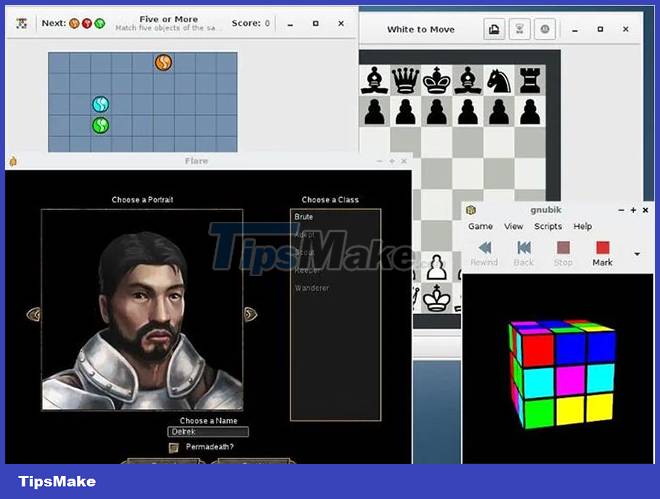Click the Stop button in gnubik toolbar
The height and width of the screenshot is (499, 660).
(563, 254)
